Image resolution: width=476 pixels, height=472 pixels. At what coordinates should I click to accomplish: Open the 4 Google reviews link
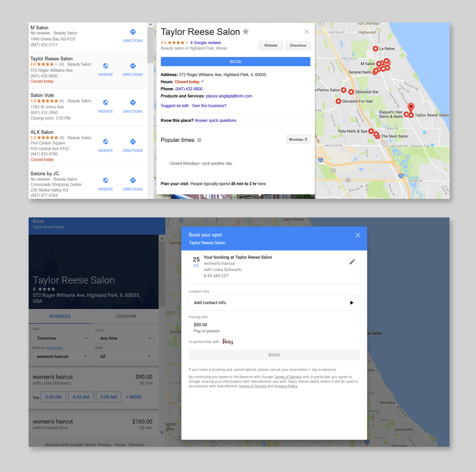click(206, 43)
